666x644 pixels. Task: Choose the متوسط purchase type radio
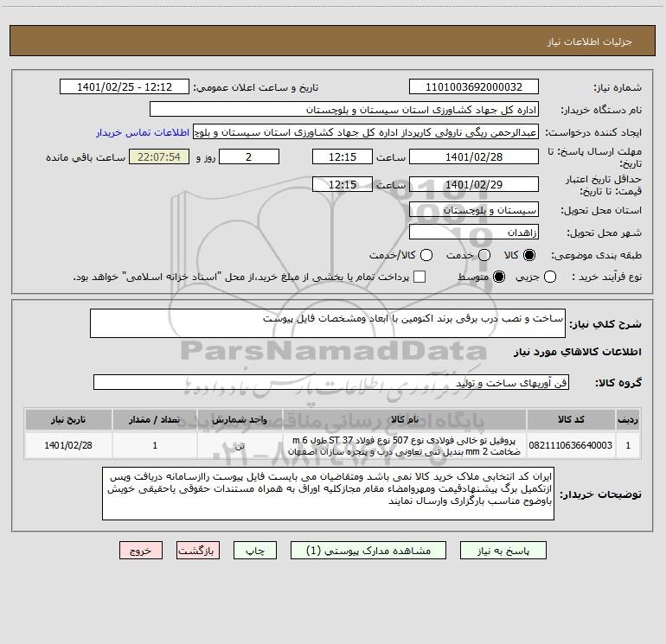(x=499, y=277)
